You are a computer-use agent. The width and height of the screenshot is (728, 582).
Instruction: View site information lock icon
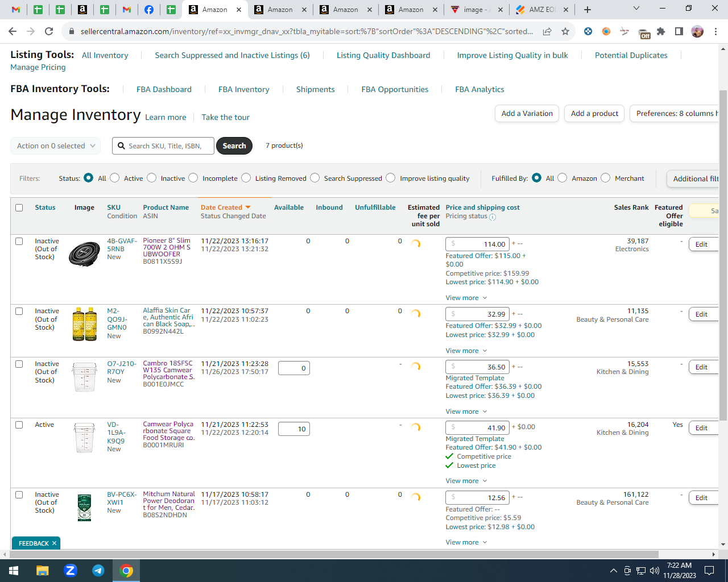pyautogui.click(x=72, y=31)
